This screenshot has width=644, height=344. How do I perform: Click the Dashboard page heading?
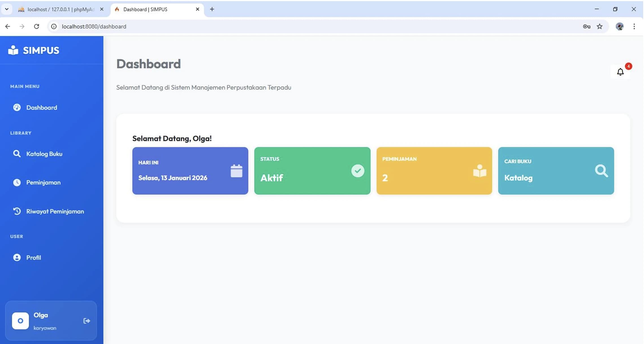coord(148,64)
